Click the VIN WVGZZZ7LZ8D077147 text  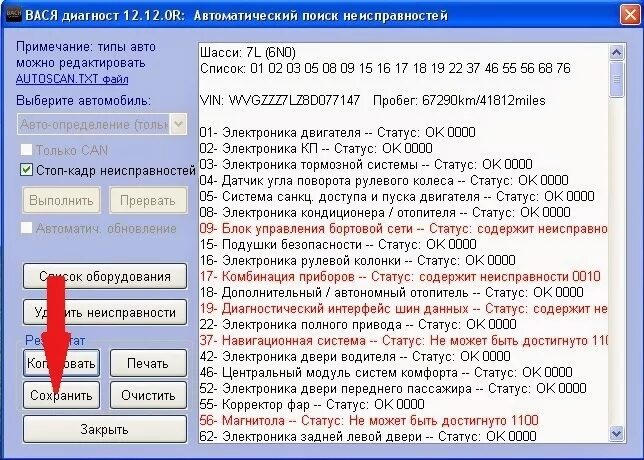pos(280,100)
